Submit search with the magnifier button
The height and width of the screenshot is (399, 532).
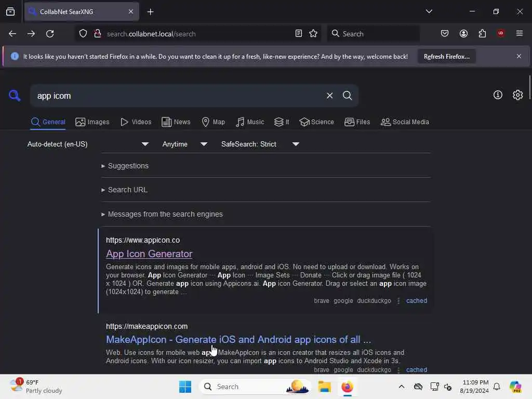pyautogui.click(x=347, y=96)
